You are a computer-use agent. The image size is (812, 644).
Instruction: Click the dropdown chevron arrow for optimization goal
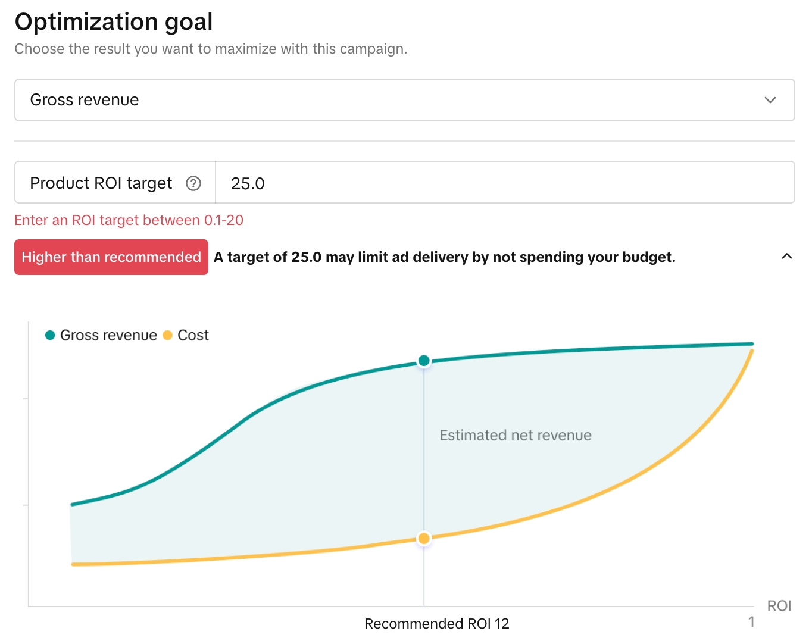[770, 100]
